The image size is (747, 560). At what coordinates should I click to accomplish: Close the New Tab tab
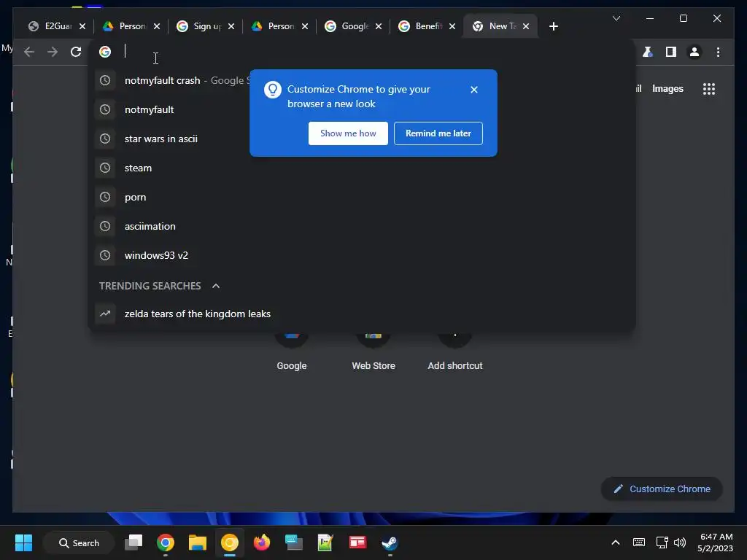point(526,26)
